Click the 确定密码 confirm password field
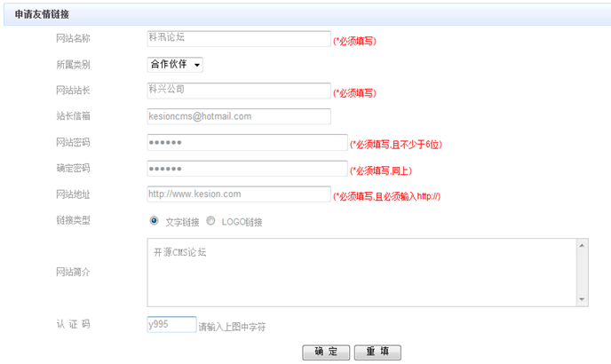Screen dimensions: 611x364 tap(247, 169)
